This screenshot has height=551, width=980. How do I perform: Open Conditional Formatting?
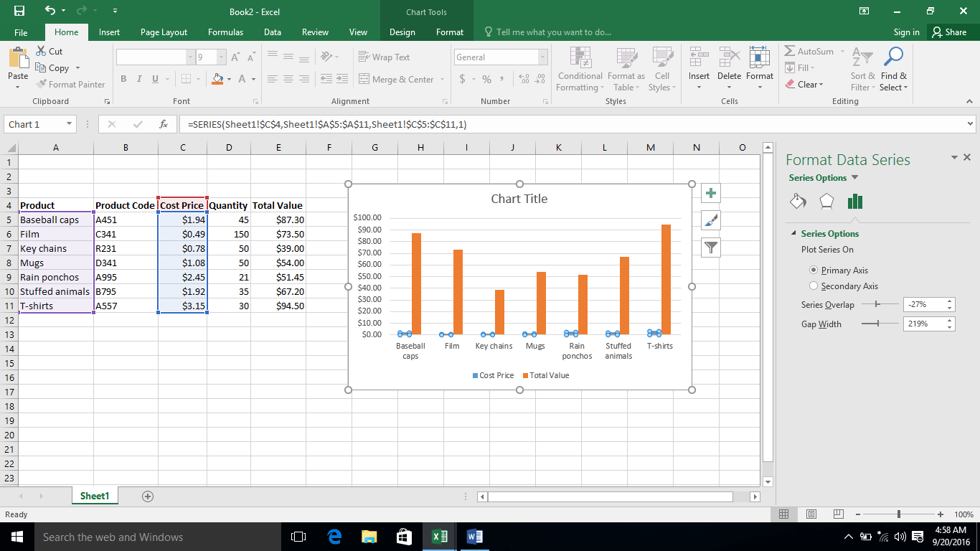580,68
